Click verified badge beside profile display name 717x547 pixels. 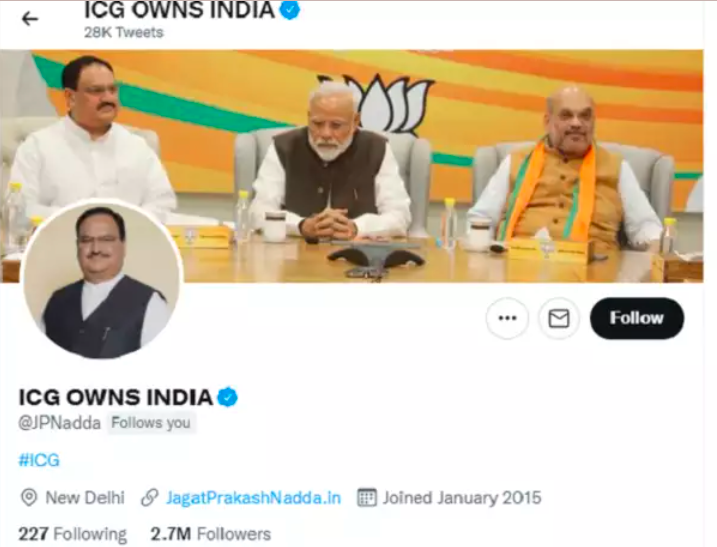pyautogui.click(x=227, y=397)
